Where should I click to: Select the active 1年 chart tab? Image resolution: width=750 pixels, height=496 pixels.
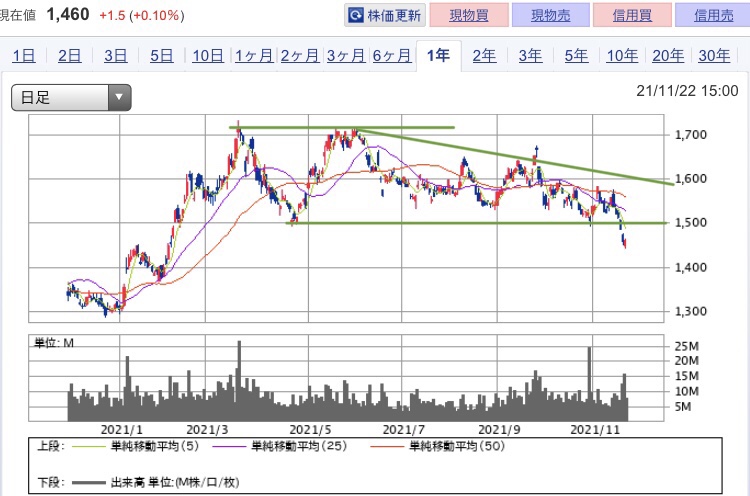(x=439, y=56)
